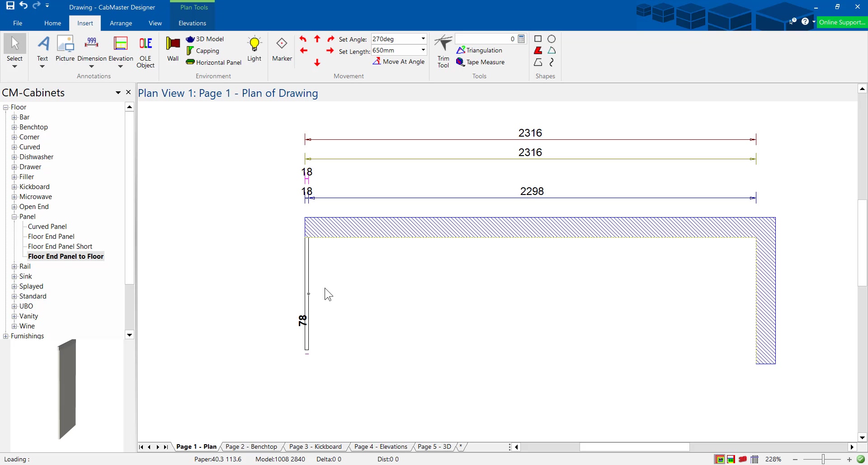Select the Capping tool

click(x=203, y=51)
